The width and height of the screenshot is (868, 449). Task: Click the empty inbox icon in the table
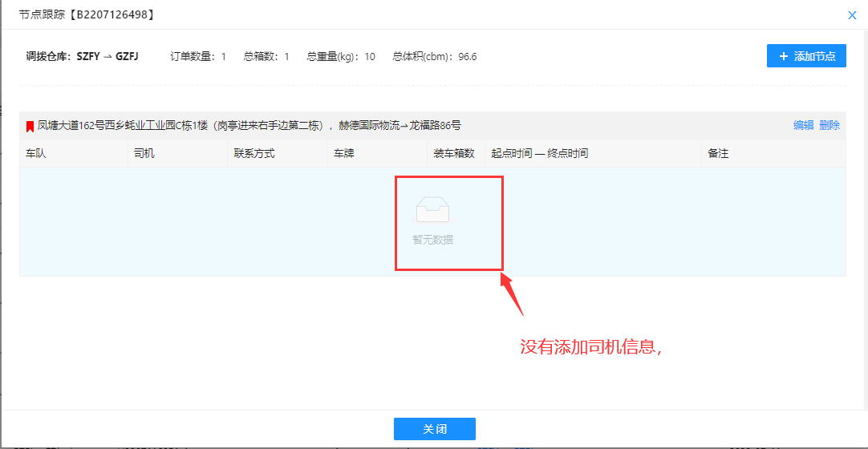click(x=432, y=210)
